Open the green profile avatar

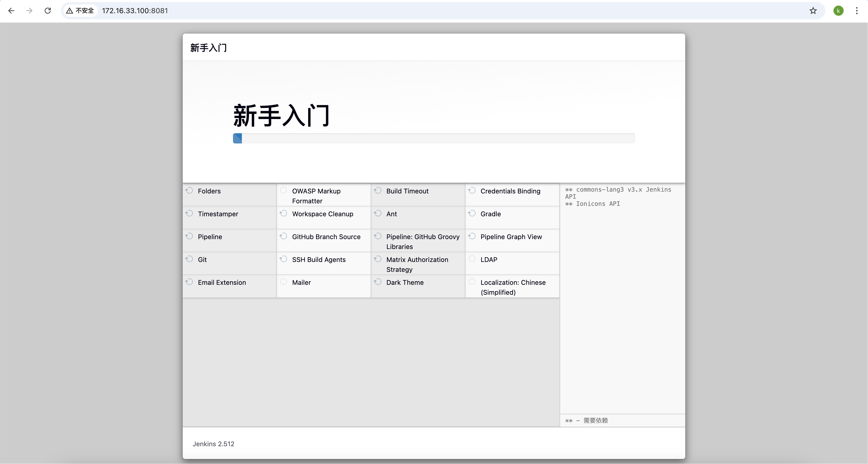point(838,11)
